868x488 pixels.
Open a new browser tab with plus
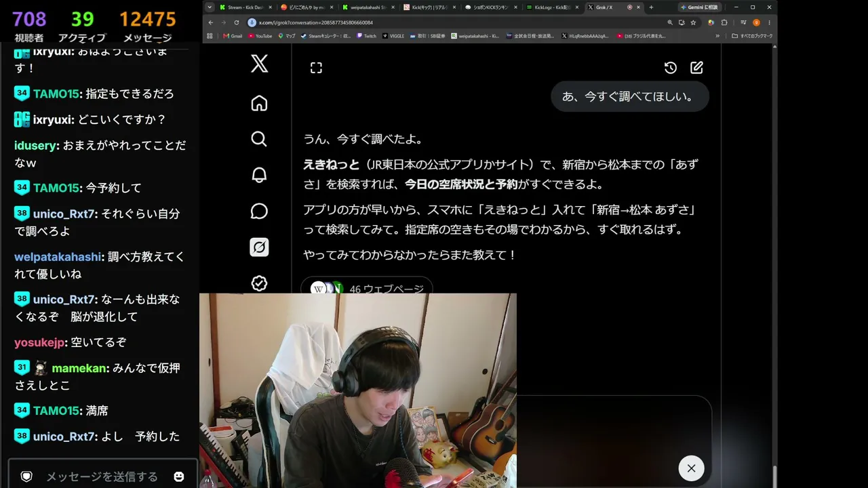pos(651,7)
